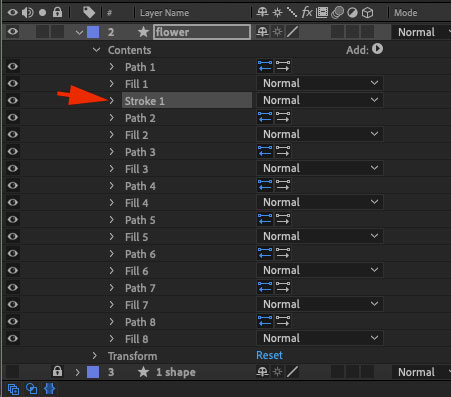
Task: Open the Add shape contents menu
Action: pyautogui.click(x=377, y=49)
